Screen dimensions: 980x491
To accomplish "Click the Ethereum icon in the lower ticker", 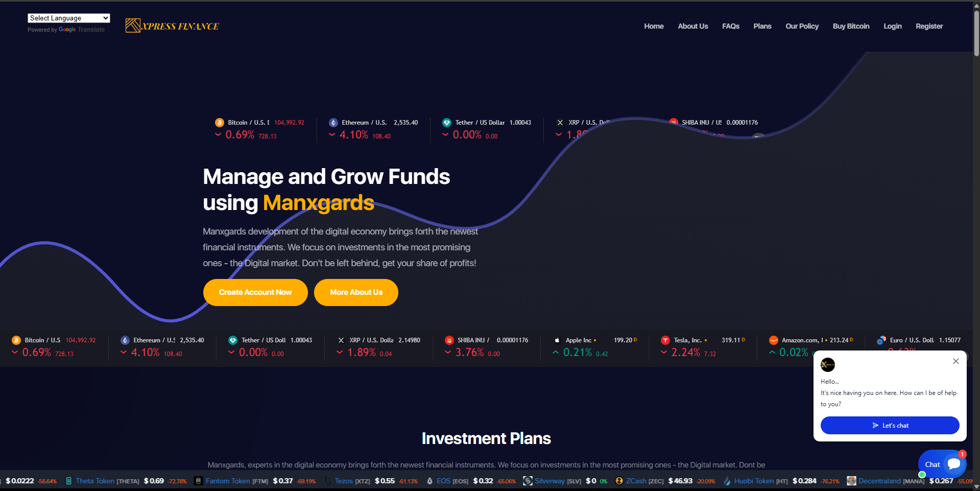I will pos(125,340).
